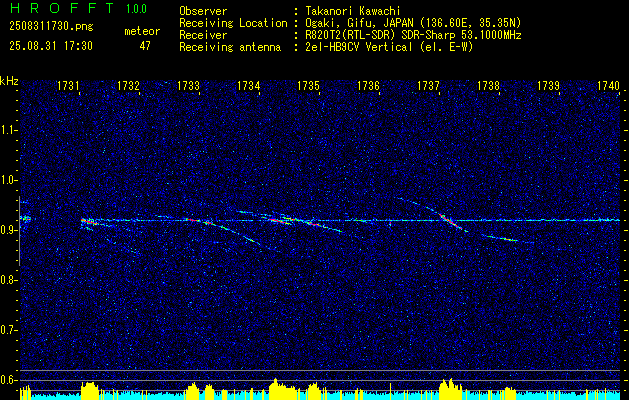Click the kHz axis unit label
This screenshot has height=400, width=629.
coord(9,81)
